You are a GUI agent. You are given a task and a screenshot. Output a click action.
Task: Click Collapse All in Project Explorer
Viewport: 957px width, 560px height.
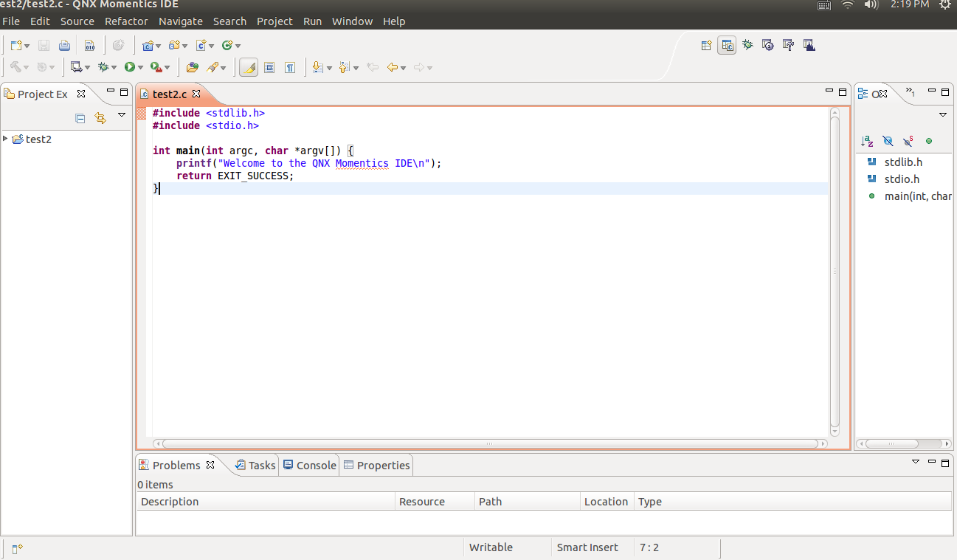pos(80,118)
